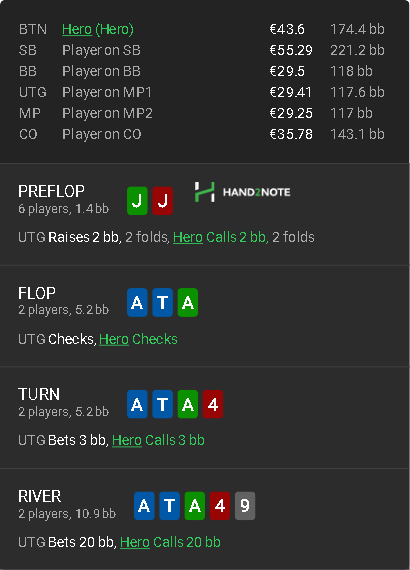Click the red Four card on the turn
This screenshot has width=410, height=570.
pos(213,404)
